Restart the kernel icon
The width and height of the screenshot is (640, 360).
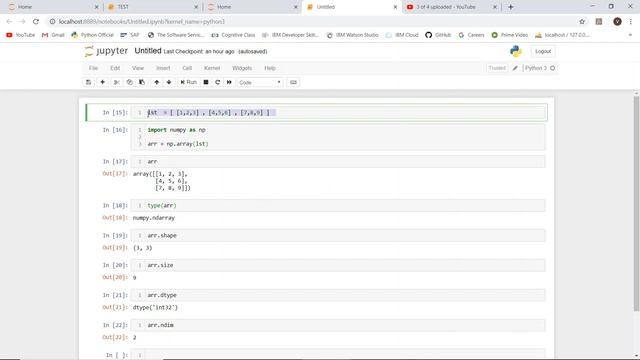(218, 82)
